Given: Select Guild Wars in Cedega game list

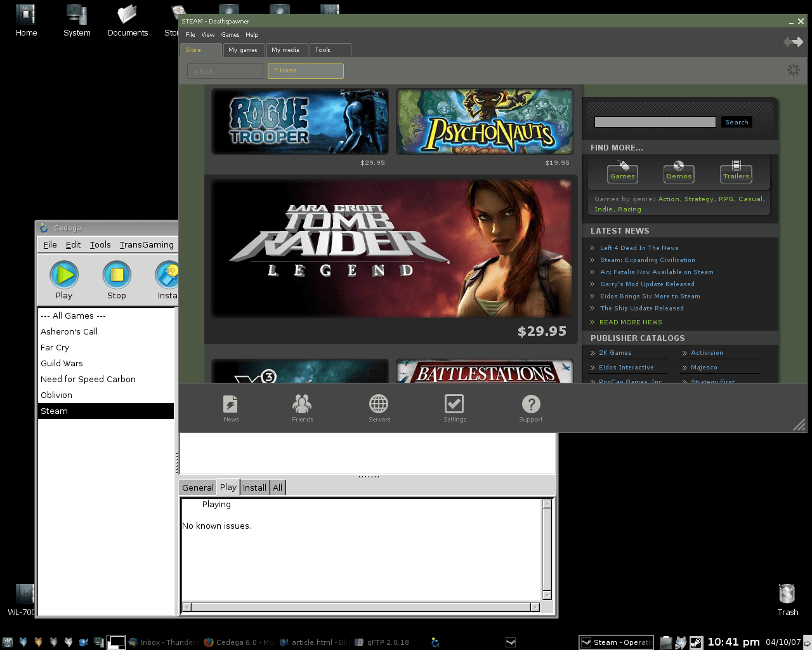Looking at the screenshot, I should [x=106, y=363].
